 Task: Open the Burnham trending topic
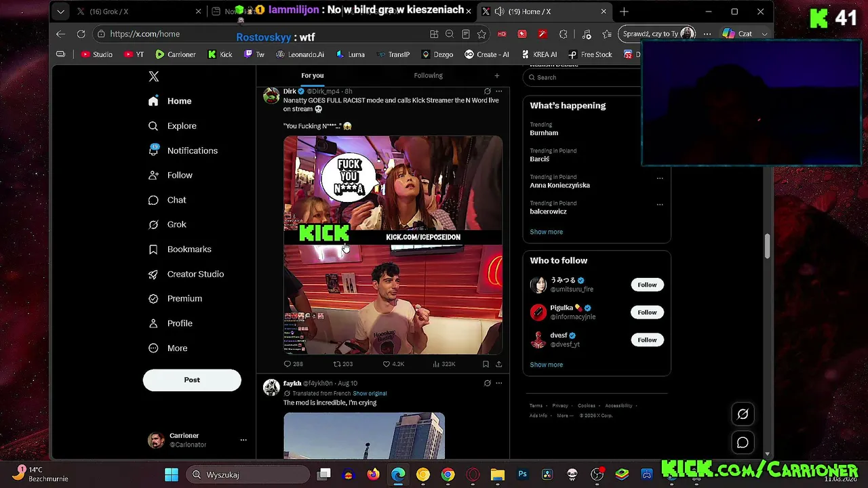(x=544, y=133)
